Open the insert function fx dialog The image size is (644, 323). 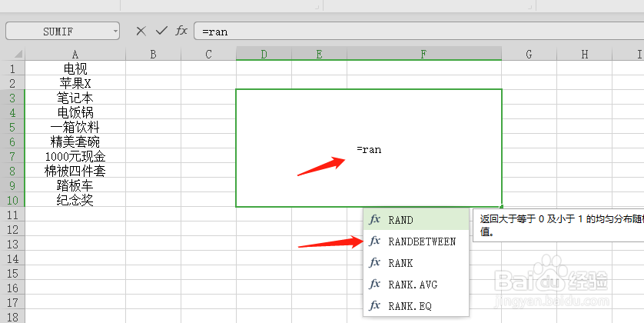click(x=181, y=31)
